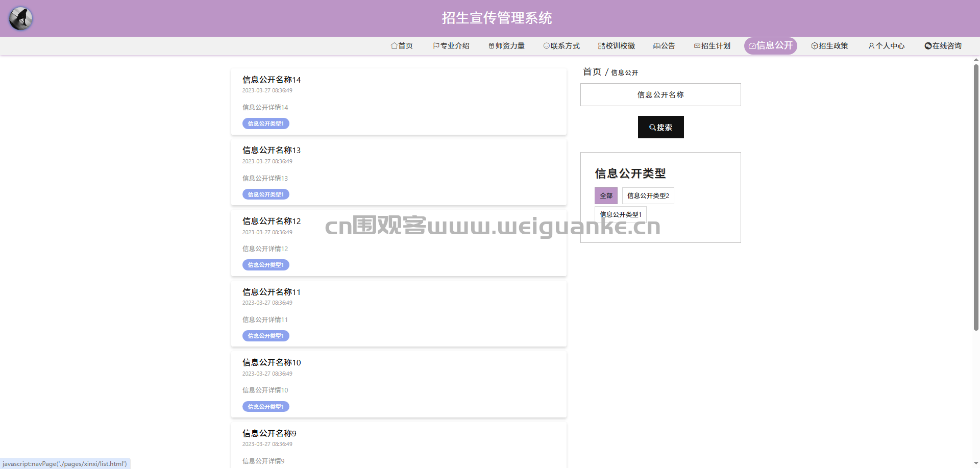Open the 信息公开名称12 entry
The height and width of the screenshot is (469, 980).
[x=272, y=221]
